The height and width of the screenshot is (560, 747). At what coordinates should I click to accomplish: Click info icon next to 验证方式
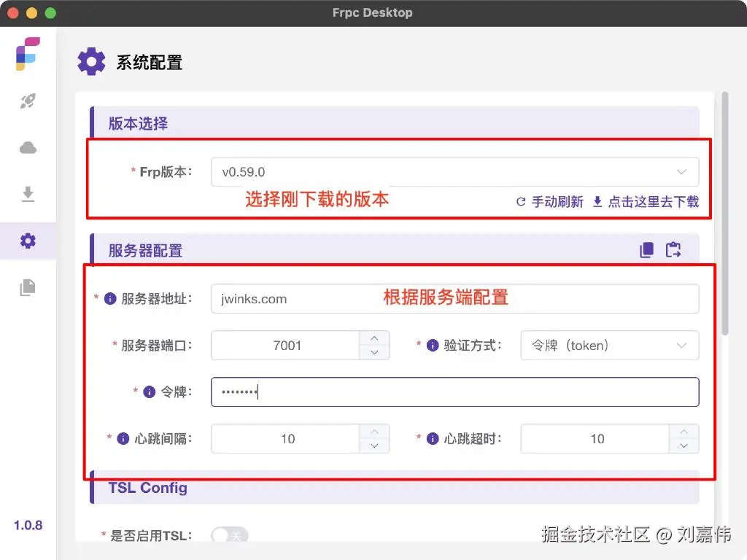[432, 345]
